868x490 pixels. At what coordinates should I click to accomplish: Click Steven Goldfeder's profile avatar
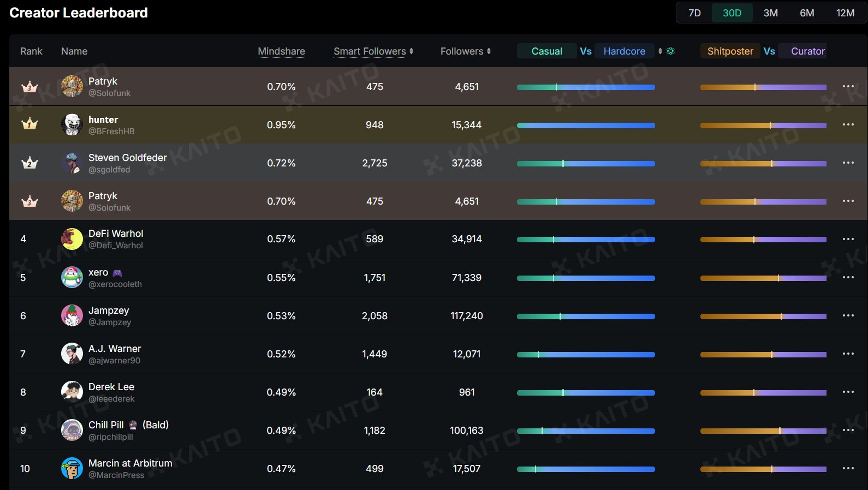coord(72,163)
